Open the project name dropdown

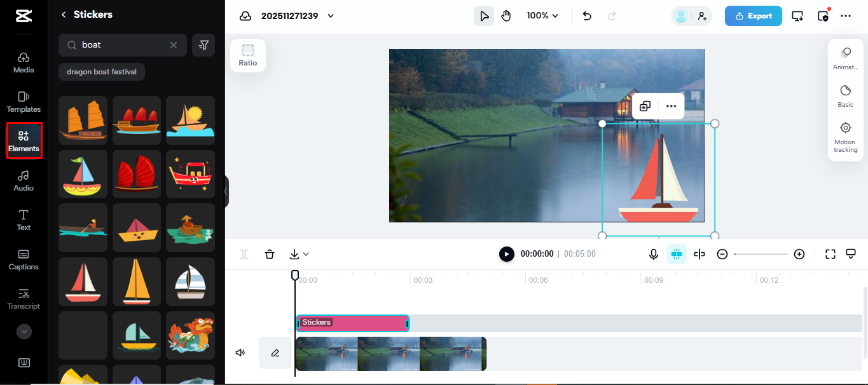pyautogui.click(x=330, y=16)
